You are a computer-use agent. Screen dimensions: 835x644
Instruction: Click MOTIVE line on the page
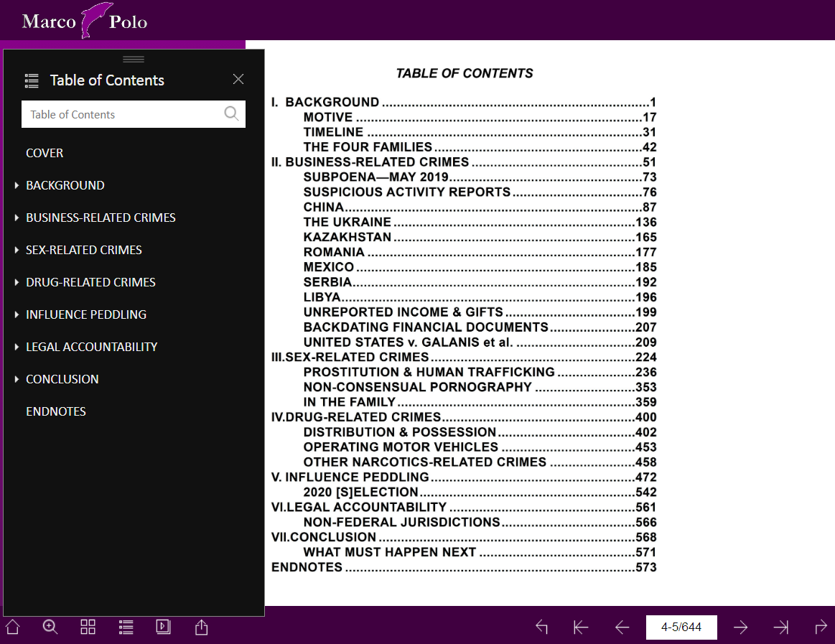(480, 117)
